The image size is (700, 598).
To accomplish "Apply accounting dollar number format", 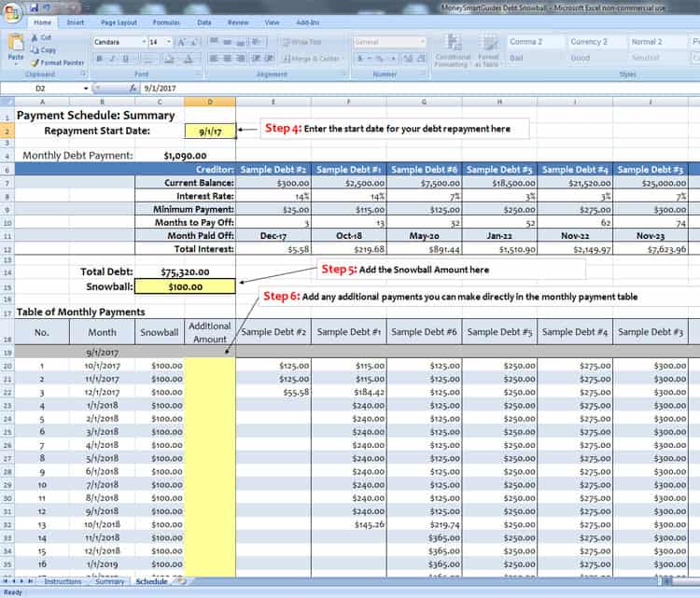I will pyautogui.click(x=360, y=59).
